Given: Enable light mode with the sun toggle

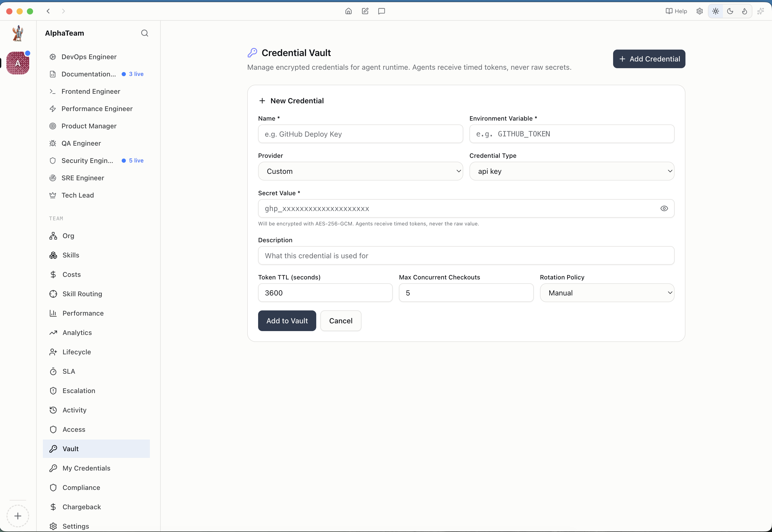Looking at the screenshot, I should tap(715, 11).
